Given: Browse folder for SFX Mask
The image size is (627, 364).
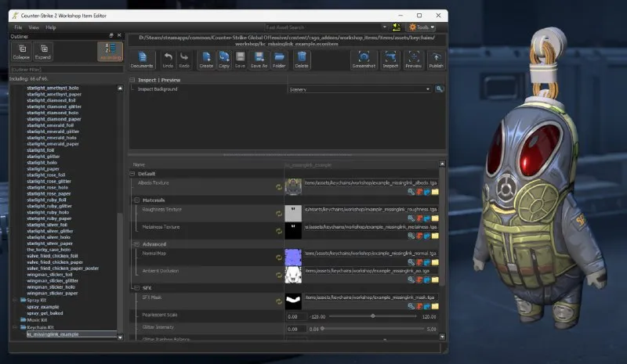Looking at the screenshot, I should tap(435, 306).
